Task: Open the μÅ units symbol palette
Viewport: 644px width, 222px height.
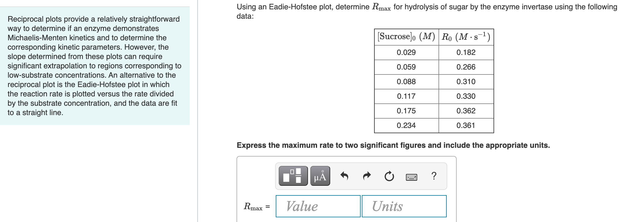Action: click(x=320, y=176)
